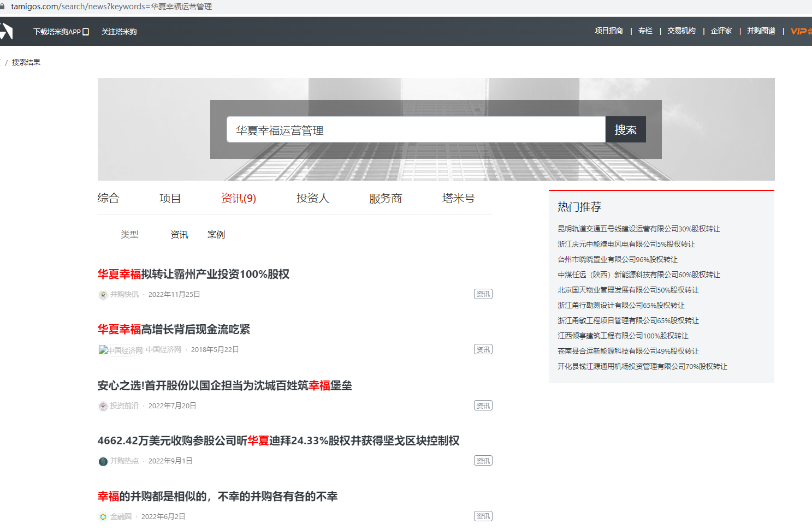Go to 企评家 in navigation
The image size is (812, 530).
click(x=721, y=31)
